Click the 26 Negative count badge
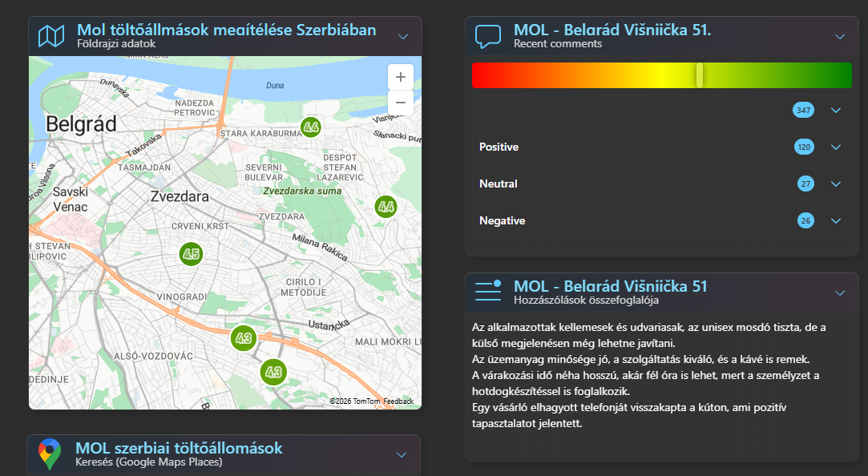Viewport: 868px width, 476px height. tap(805, 221)
